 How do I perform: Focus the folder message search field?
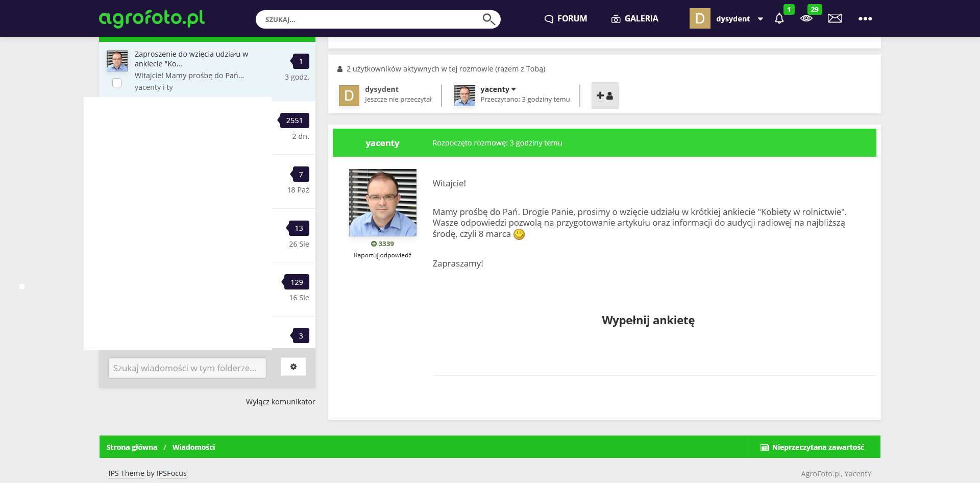pos(187,368)
